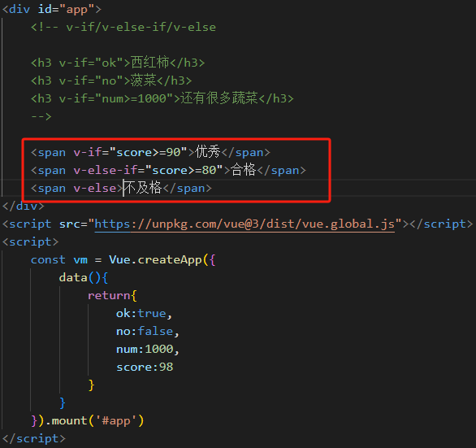The width and height of the screenshot is (476, 448).
Task: Click the score:98 property
Action: (x=145, y=368)
